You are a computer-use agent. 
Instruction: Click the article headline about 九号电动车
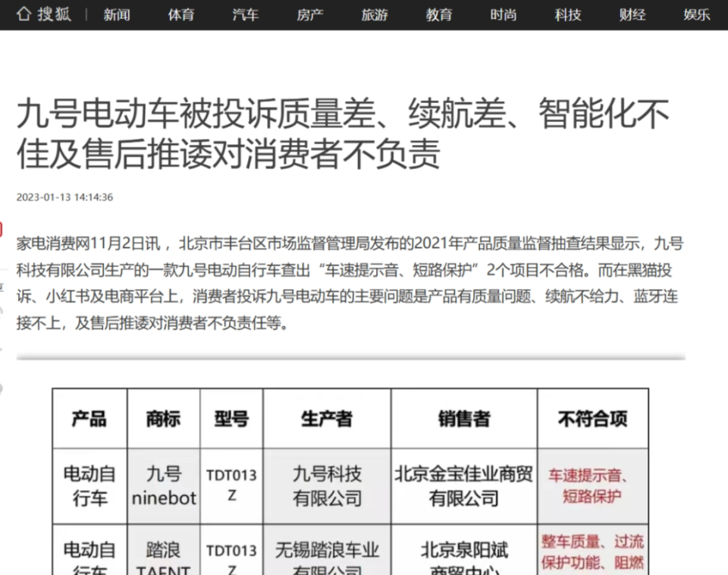pyautogui.click(x=343, y=134)
